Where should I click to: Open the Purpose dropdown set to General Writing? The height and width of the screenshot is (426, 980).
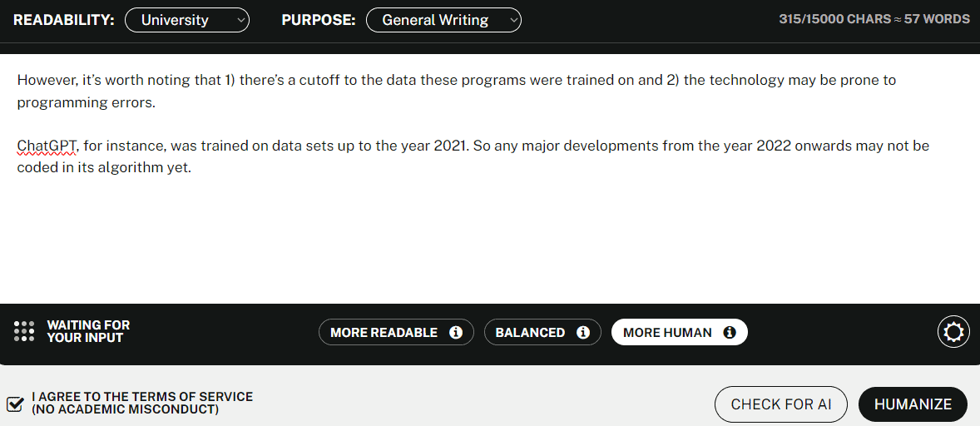(443, 20)
